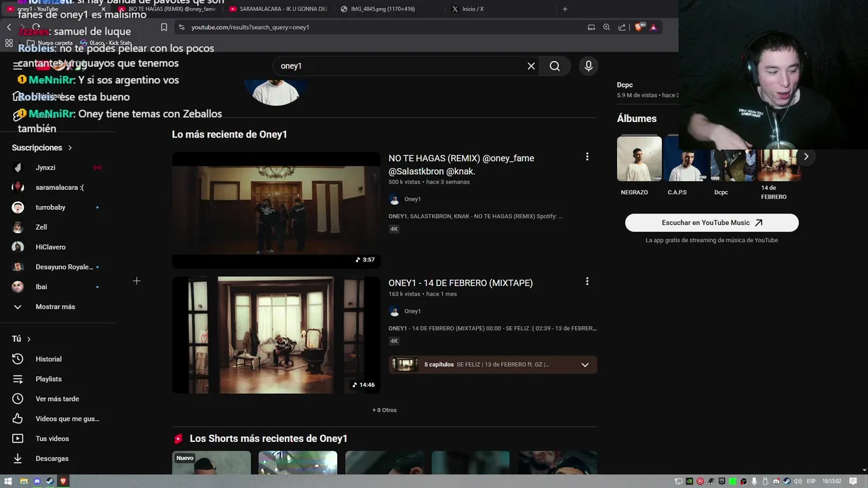Open Discord from the taskbar

click(37, 481)
